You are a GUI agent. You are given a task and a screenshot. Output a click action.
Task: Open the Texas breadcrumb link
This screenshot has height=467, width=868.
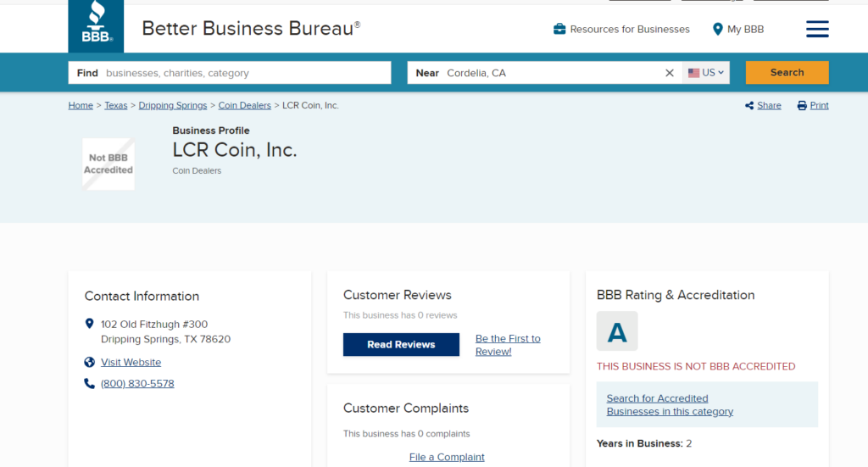point(115,105)
